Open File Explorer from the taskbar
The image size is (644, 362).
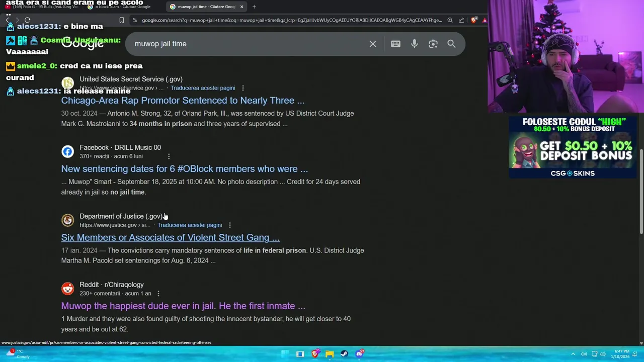pyautogui.click(x=330, y=354)
